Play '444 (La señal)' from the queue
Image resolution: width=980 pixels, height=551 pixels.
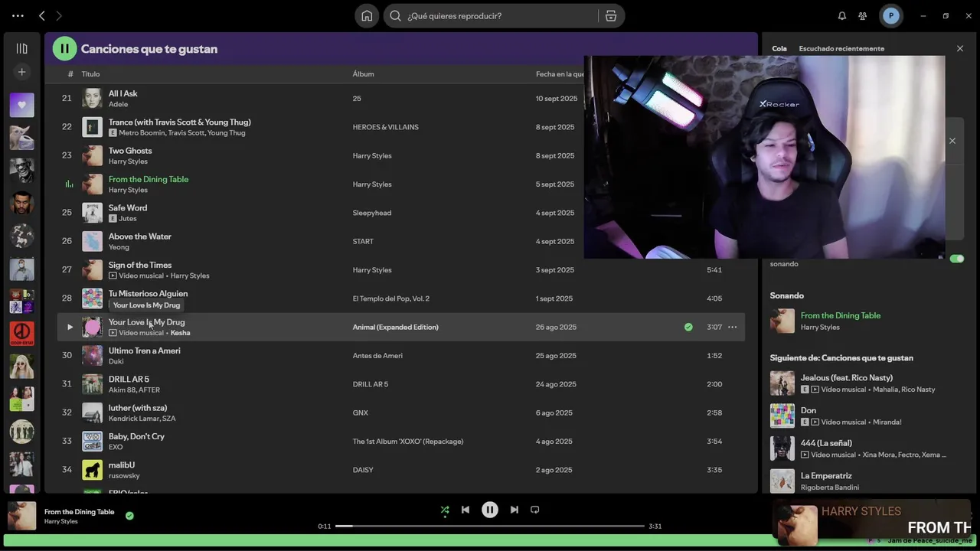pyautogui.click(x=782, y=448)
